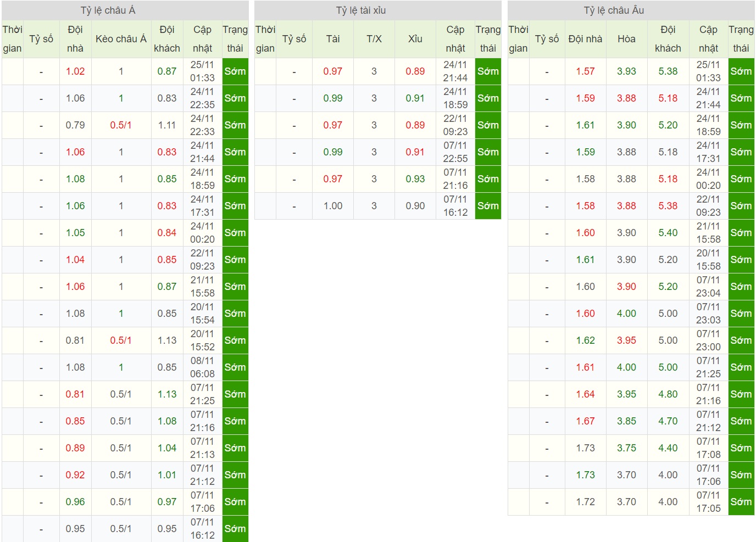This screenshot has width=756, height=542.
Task: Click the 'Tài' column header
Action: click(333, 39)
